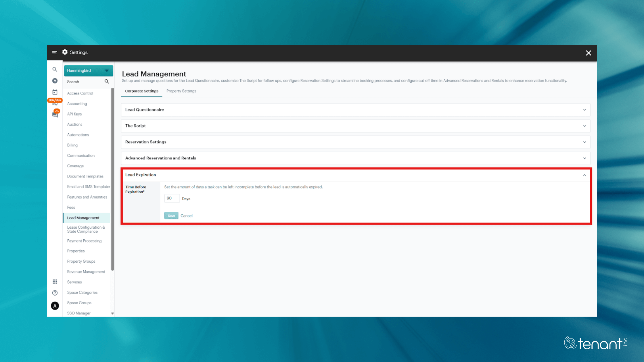Open the user avatar A icon
This screenshot has width=644, height=362.
(55, 306)
